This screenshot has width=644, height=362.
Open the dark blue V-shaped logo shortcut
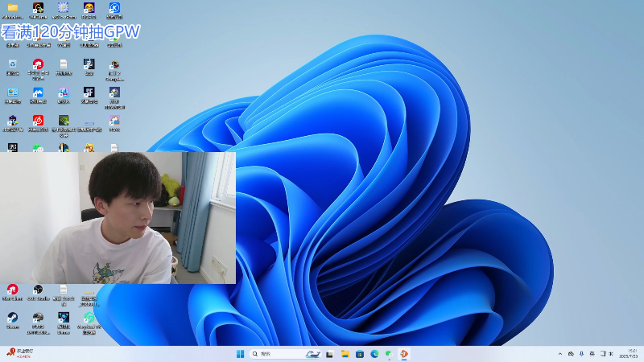click(64, 318)
